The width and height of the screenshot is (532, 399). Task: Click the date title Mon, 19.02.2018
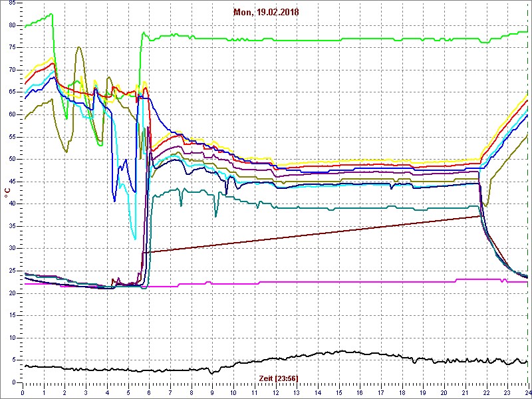[x=266, y=13]
